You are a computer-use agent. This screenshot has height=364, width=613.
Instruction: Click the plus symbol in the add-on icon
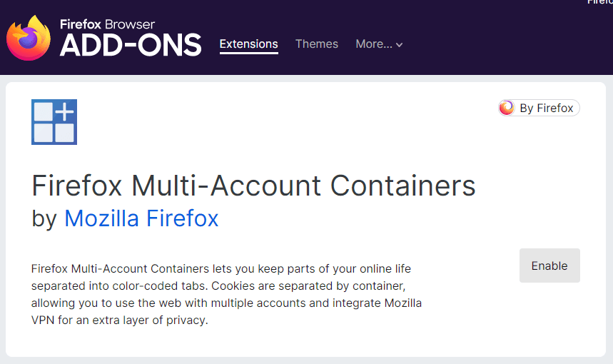[64, 111]
